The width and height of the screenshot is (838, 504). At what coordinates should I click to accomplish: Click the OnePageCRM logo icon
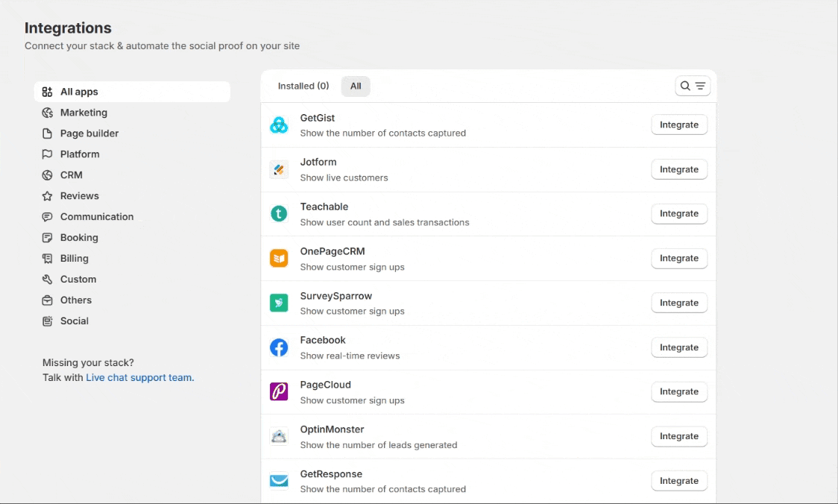tap(278, 259)
